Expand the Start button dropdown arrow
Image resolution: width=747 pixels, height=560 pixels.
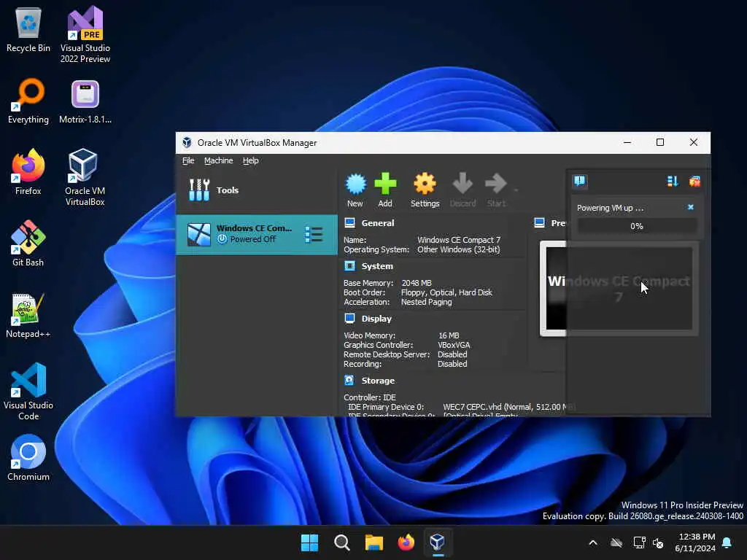click(516, 190)
